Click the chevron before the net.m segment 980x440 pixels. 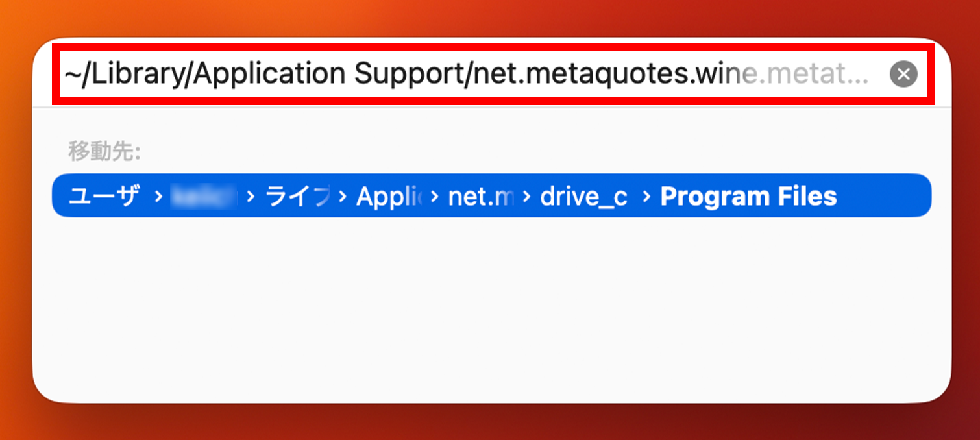pos(434,196)
